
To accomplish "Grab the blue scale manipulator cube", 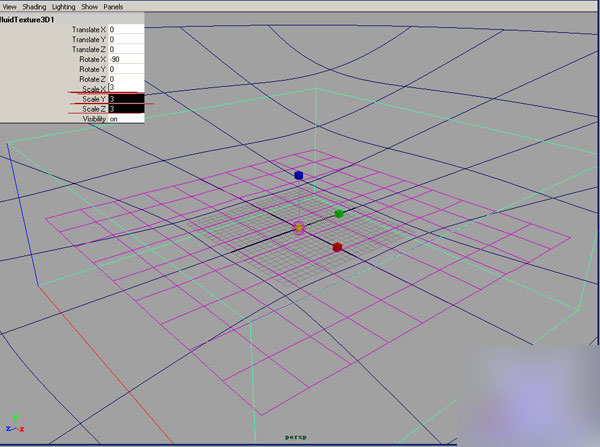I will point(298,175).
